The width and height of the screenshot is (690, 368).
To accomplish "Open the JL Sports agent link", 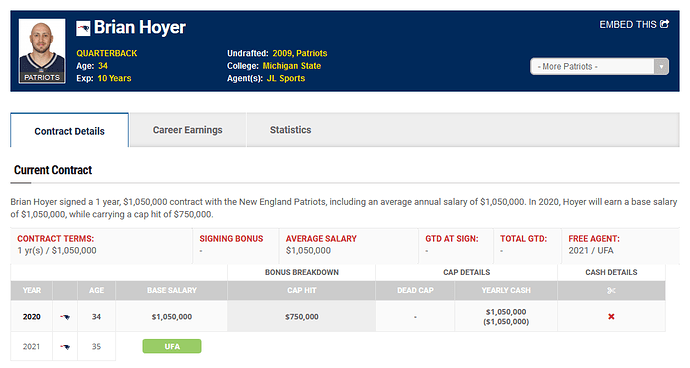I will tap(286, 78).
